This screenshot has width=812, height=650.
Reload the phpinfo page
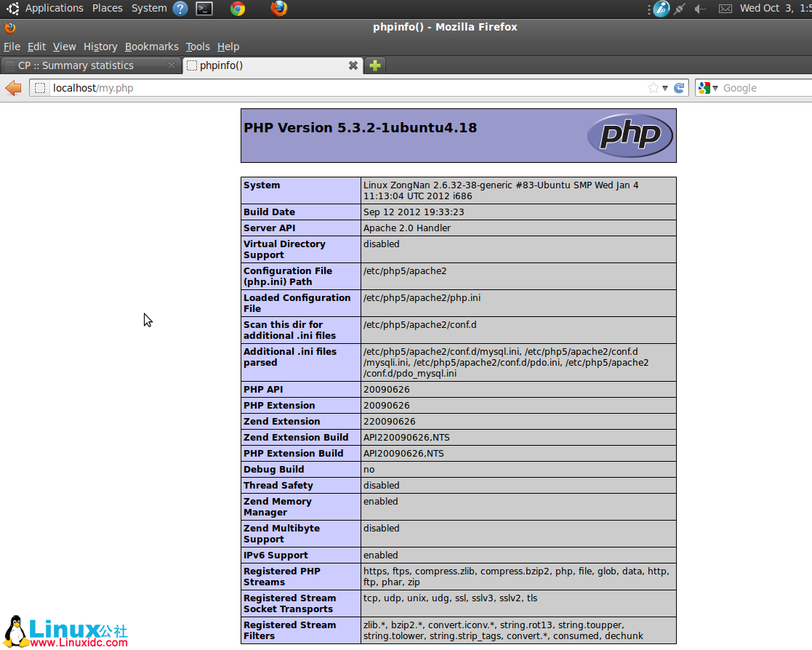coord(679,88)
